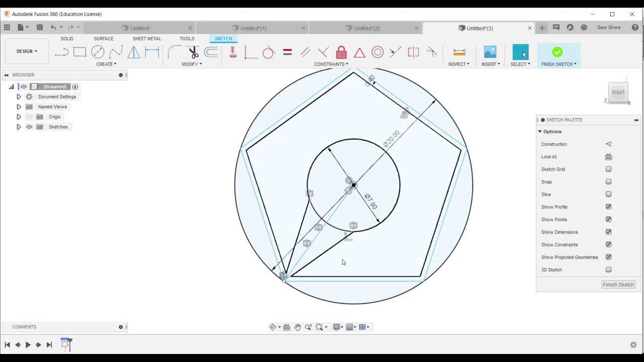Viewport: 644px width, 362px height.
Task: Select the 2-Point Rectangle tool
Action: (79, 52)
